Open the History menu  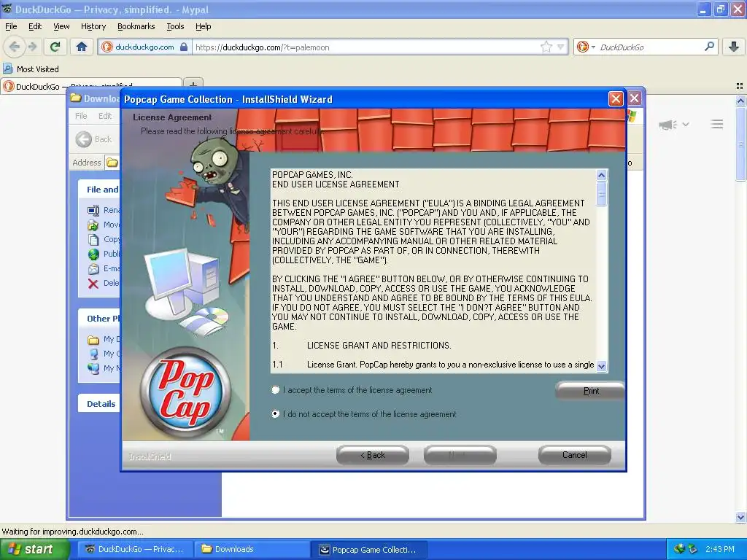click(93, 26)
